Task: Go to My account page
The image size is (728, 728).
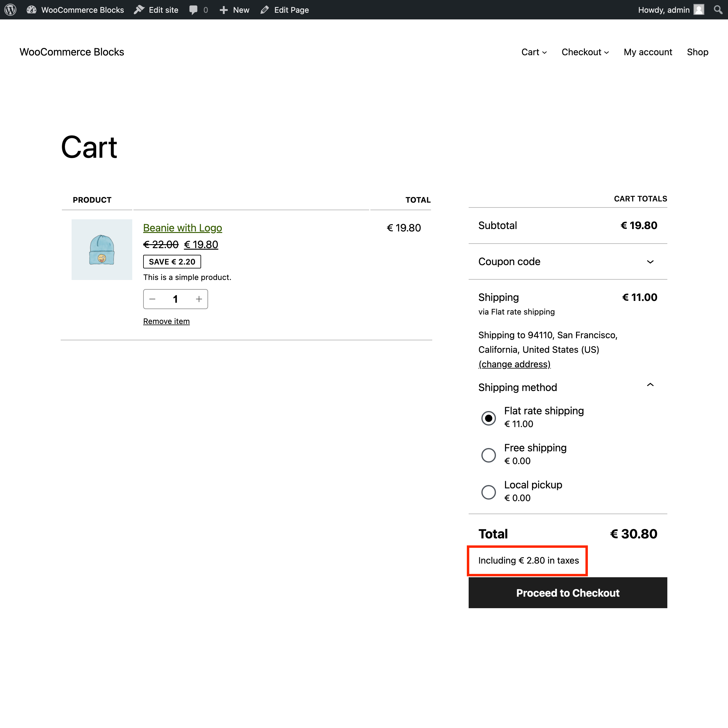Action: [648, 52]
